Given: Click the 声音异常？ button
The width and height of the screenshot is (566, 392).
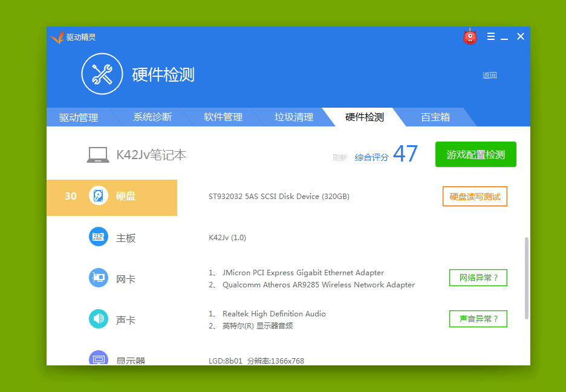Looking at the screenshot, I should [478, 319].
